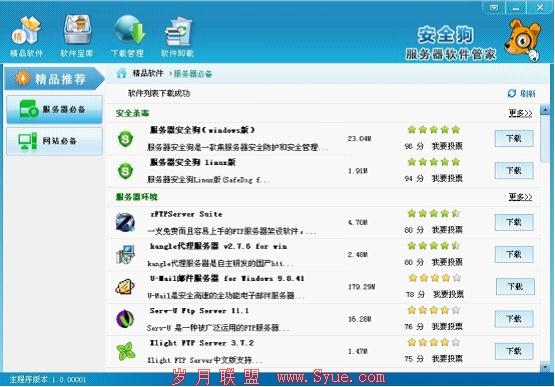Open 更多>> for 安全杀毒 section
Viewport: 555px width, 387px height.
coord(520,113)
